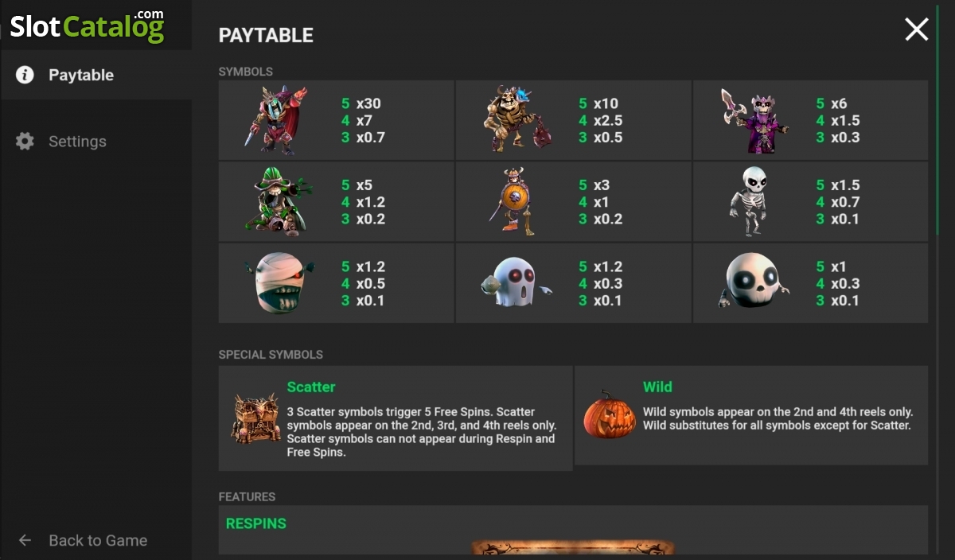Click the RESPINS feature heading
The width and height of the screenshot is (955, 560).
coord(255,523)
